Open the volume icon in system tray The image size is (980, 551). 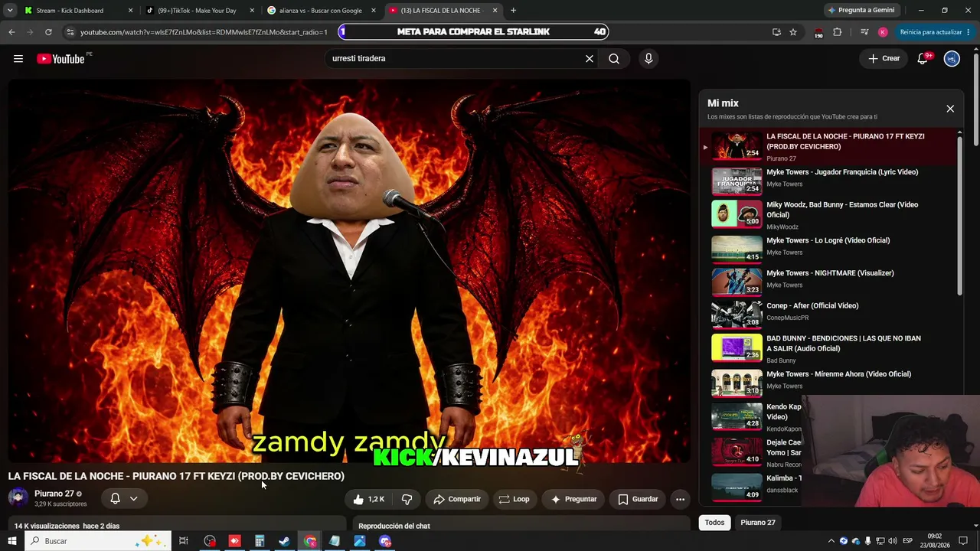(891, 541)
